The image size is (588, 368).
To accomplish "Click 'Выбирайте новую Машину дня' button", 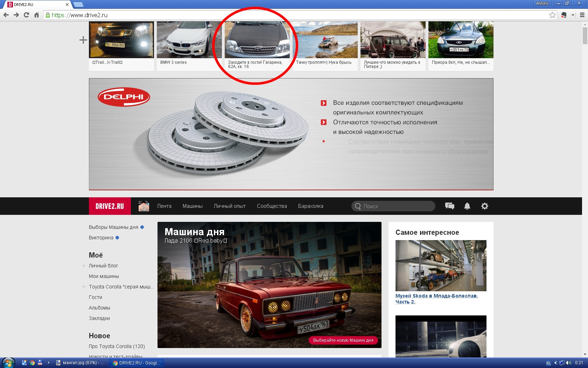I will pyautogui.click(x=343, y=340).
